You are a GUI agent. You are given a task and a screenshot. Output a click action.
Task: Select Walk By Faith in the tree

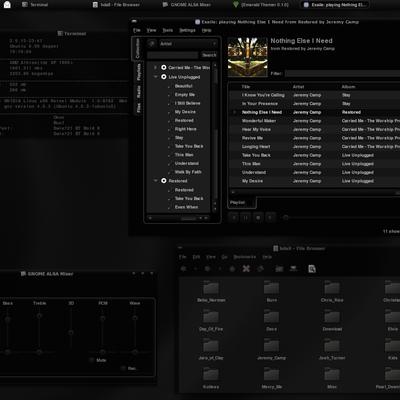(188, 172)
